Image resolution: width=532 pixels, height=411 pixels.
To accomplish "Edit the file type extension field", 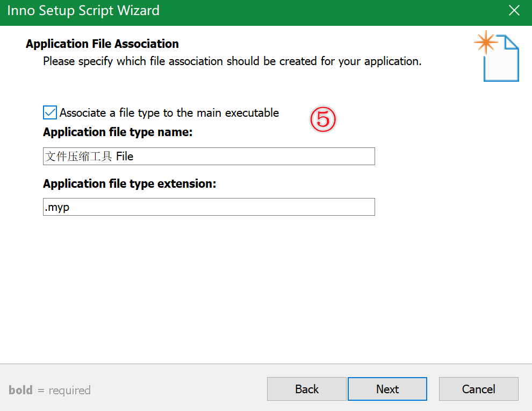I will 209,207.
